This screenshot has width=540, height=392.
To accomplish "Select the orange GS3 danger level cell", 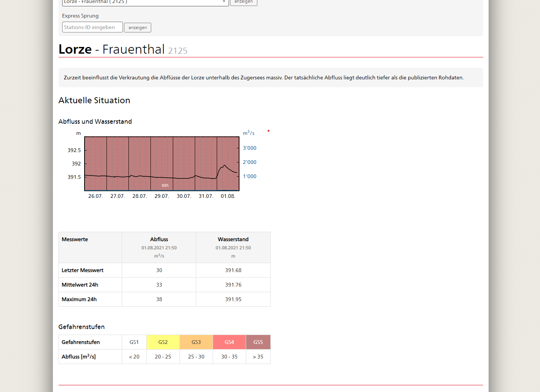I will pos(196,342).
